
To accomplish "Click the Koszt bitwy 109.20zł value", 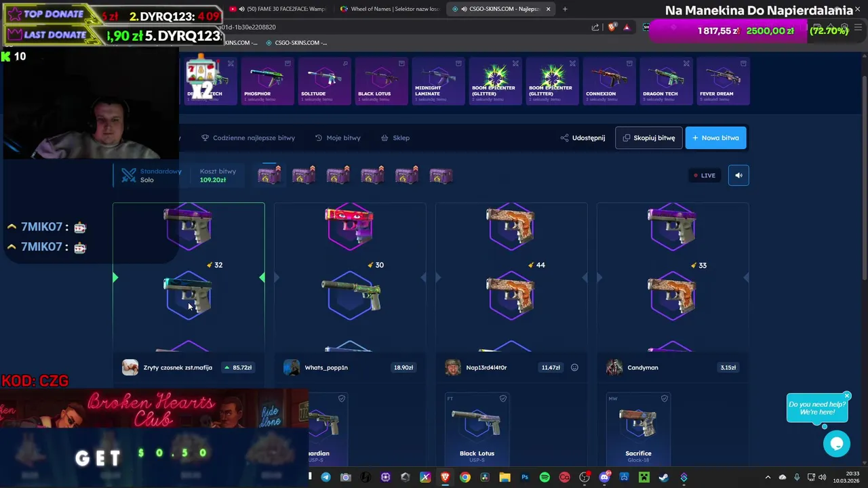I will tap(212, 180).
